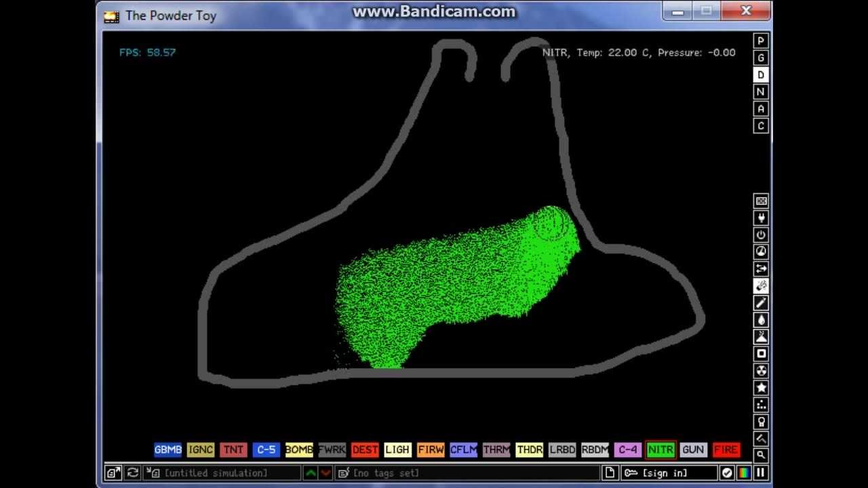This screenshot has height=488, width=868.
Task: Toggle the G quick option
Action: (761, 58)
